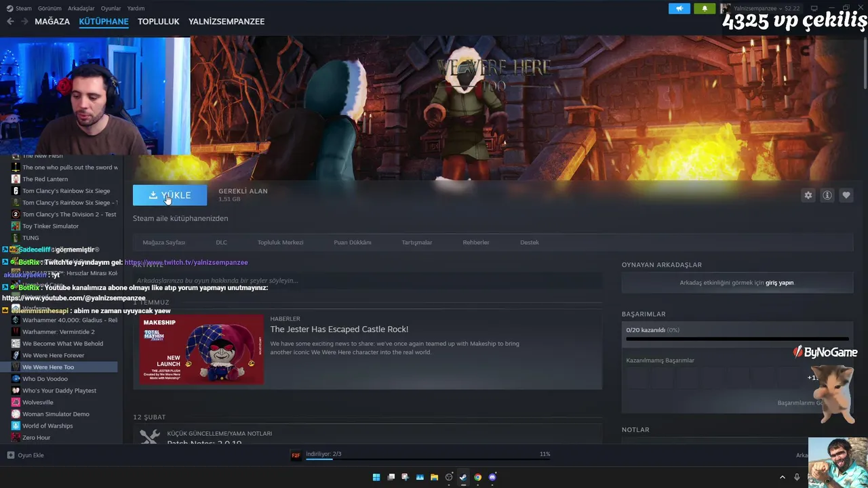
Task: Open the Tartışmalar link
Action: pyautogui.click(x=416, y=243)
